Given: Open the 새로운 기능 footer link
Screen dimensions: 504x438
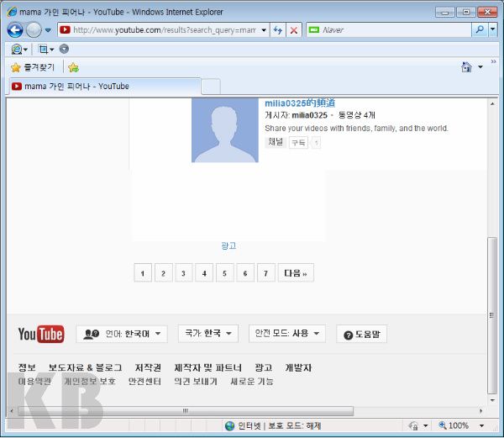Looking at the screenshot, I should coord(252,382).
